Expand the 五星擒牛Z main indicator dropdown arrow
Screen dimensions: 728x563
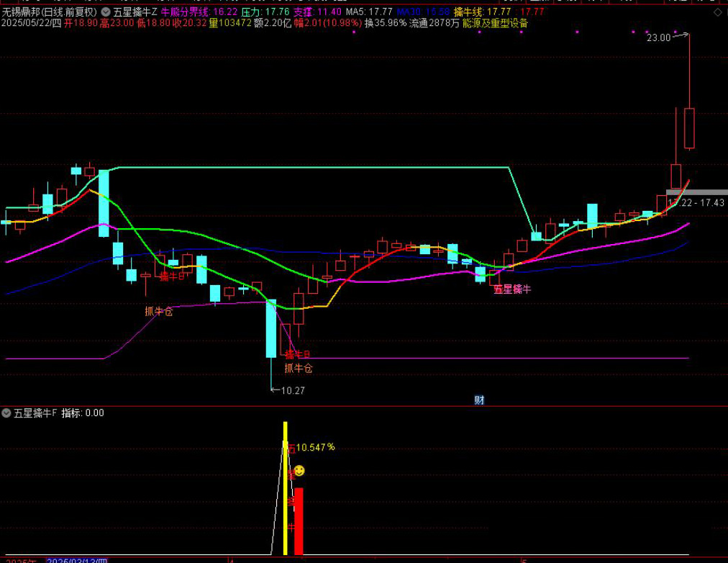(106, 12)
